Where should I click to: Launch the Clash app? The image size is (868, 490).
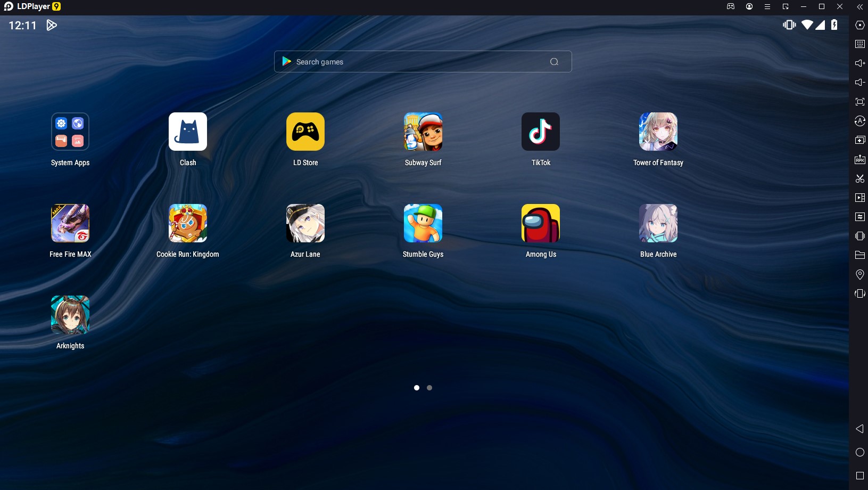pyautogui.click(x=188, y=132)
